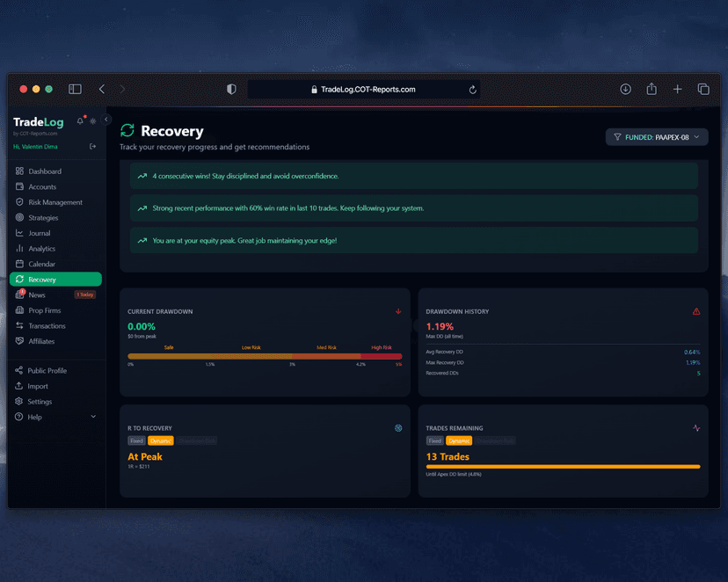Viewport: 728px width, 582px height.
Task: Switch Trades Remaining to Fixed mode
Action: (x=435, y=440)
